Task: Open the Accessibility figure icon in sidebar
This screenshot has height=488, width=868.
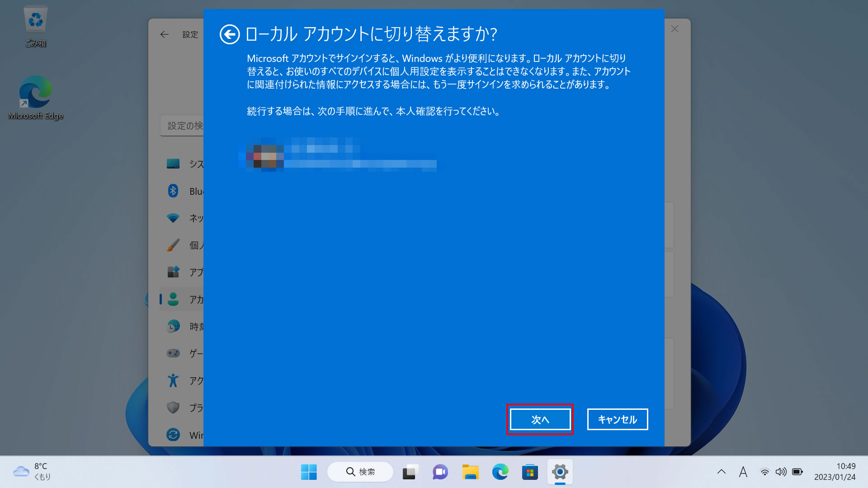Action: pos(173,380)
